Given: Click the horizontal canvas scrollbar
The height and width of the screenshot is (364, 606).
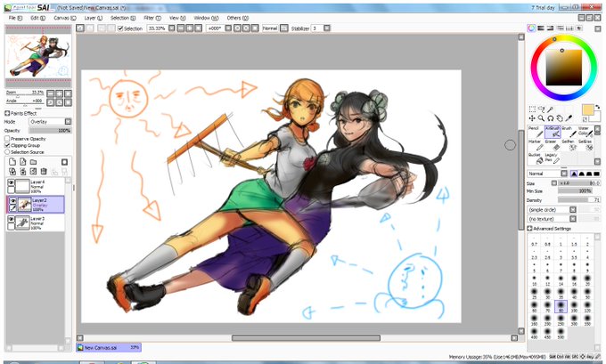Looking at the screenshot, I should point(306,338).
